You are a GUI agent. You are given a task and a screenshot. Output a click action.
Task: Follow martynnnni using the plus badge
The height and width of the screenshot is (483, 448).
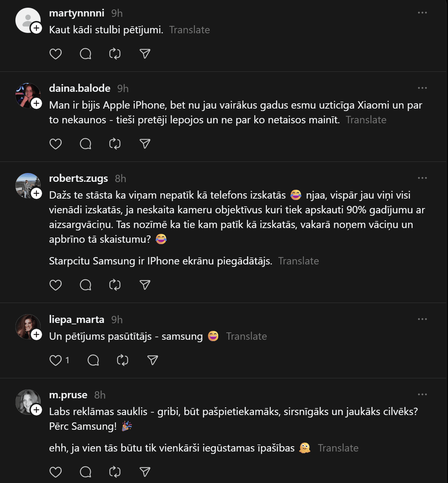click(x=36, y=28)
